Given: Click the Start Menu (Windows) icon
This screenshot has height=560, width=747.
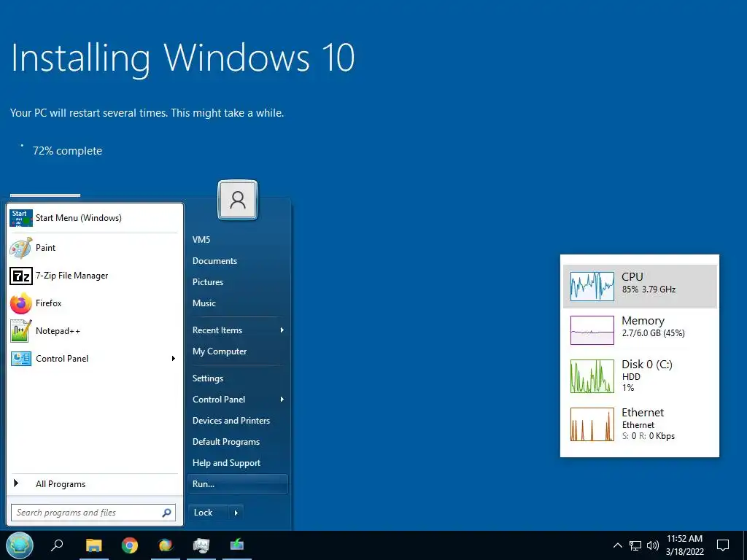Looking at the screenshot, I should pos(21,218).
